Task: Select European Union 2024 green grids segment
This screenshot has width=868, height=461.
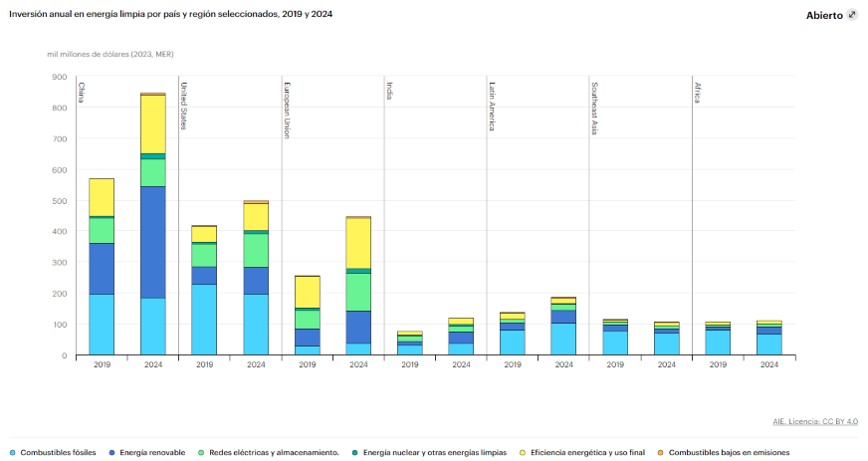Action: click(x=357, y=292)
